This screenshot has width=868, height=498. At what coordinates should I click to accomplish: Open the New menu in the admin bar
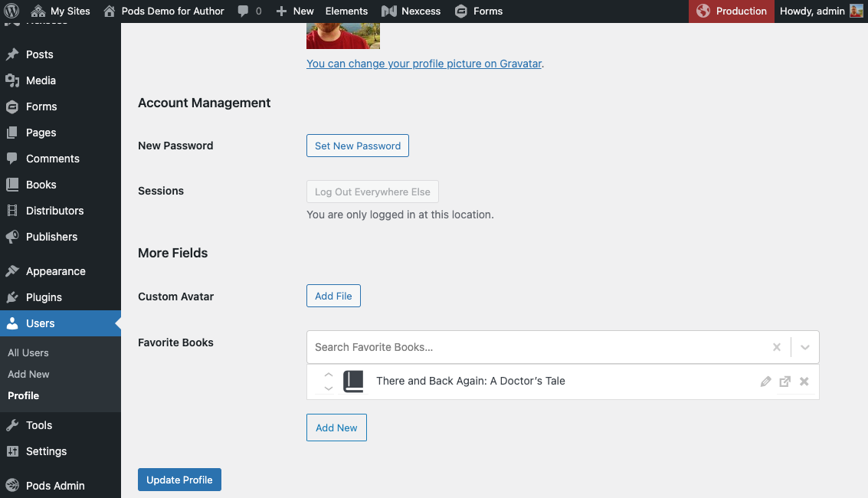[x=294, y=11]
